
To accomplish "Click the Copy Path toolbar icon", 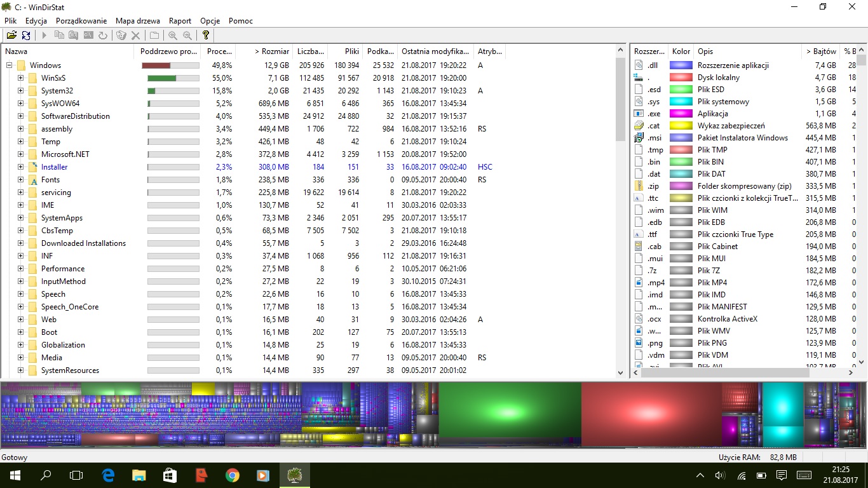I will pos(59,36).
